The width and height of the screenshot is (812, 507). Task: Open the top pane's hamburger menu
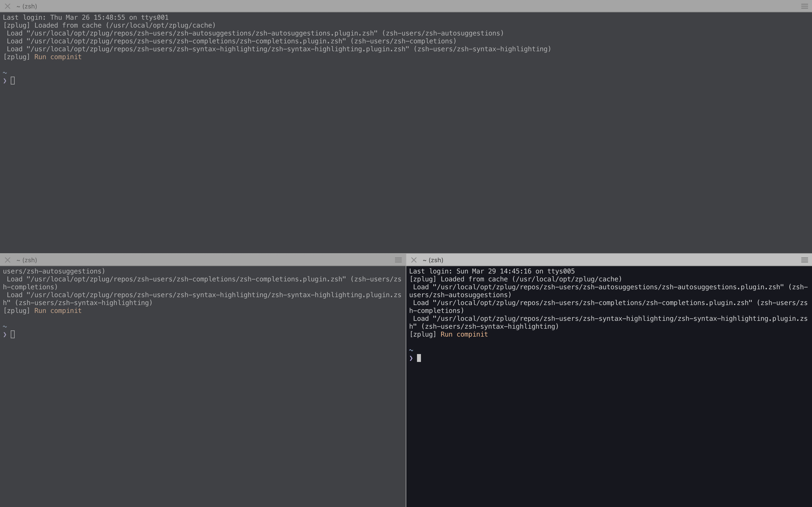(804, 6)
